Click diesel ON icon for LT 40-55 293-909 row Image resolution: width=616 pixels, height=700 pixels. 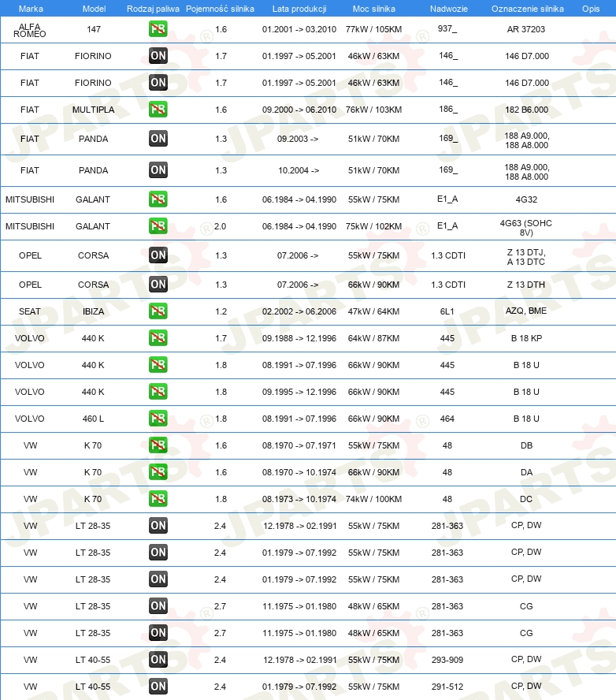pyautogui.click(x=158, y=659)
